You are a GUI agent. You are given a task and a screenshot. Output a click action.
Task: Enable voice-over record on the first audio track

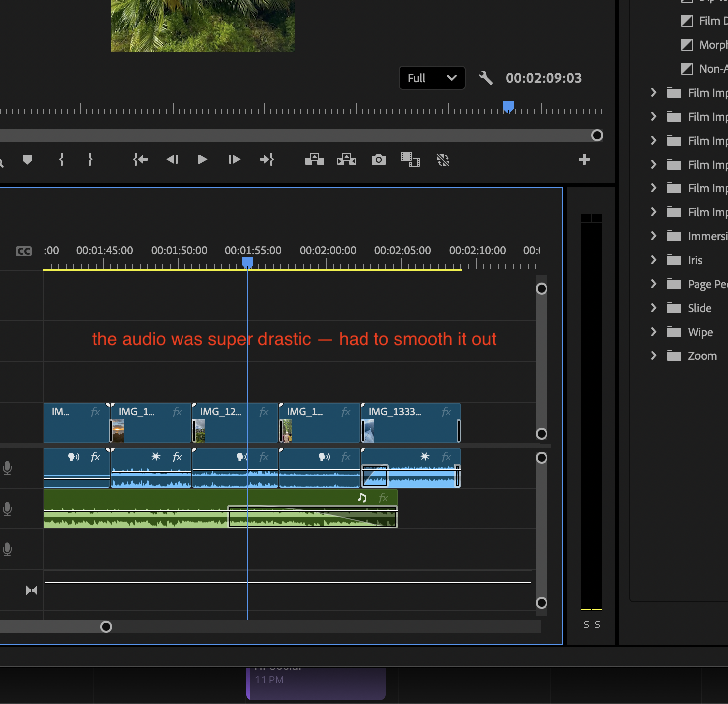(x=7, y=468)
